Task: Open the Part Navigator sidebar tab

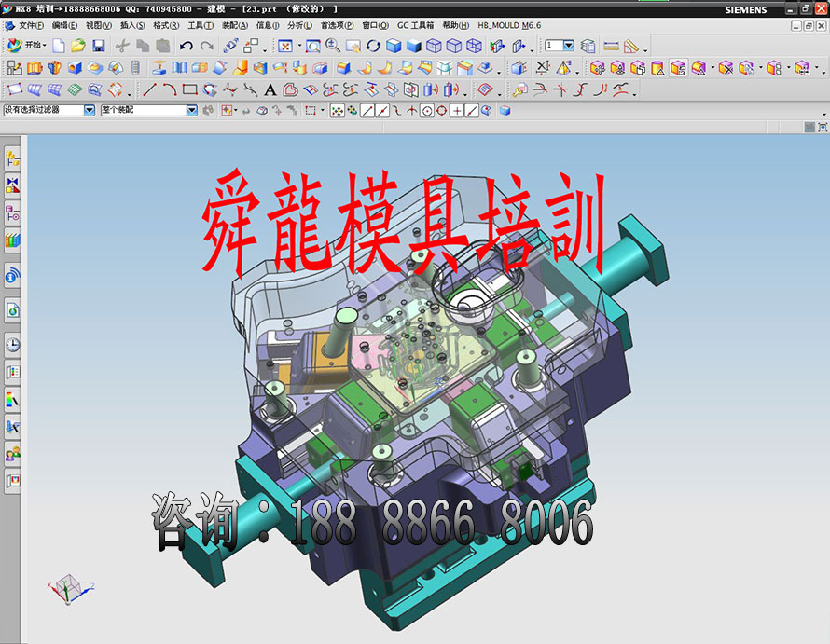Action: click(x=13, y=213)
